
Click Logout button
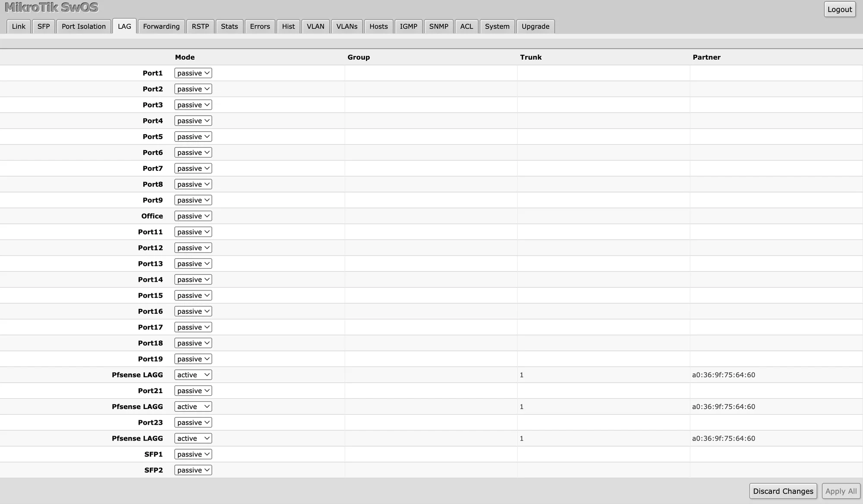[840, 9]
